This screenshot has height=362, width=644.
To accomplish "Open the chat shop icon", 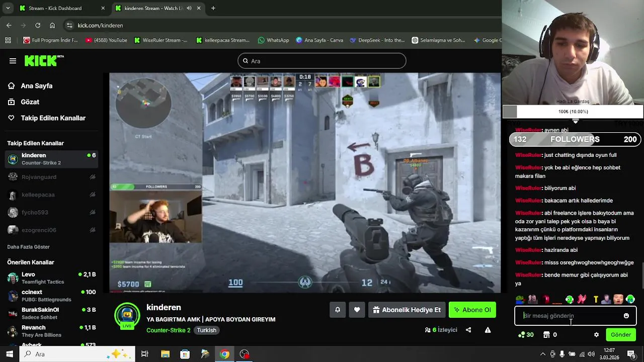I will click(x=547, y=335).
